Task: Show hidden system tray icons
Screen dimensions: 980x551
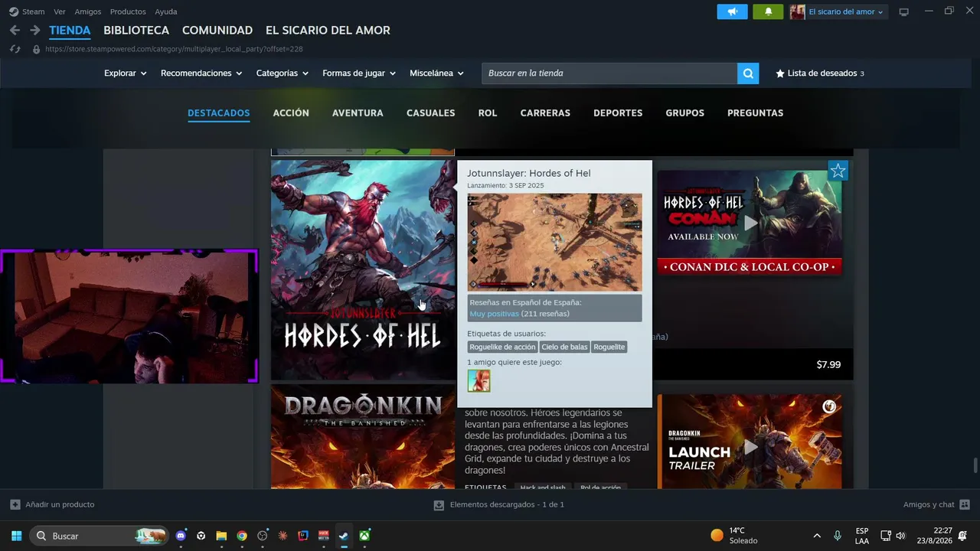Action: [x=817, y=536]
